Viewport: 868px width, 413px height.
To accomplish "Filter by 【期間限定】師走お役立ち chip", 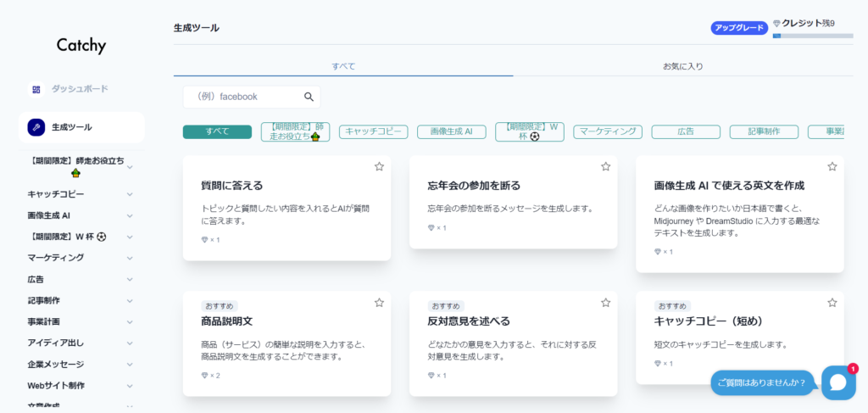I will 296,131.
